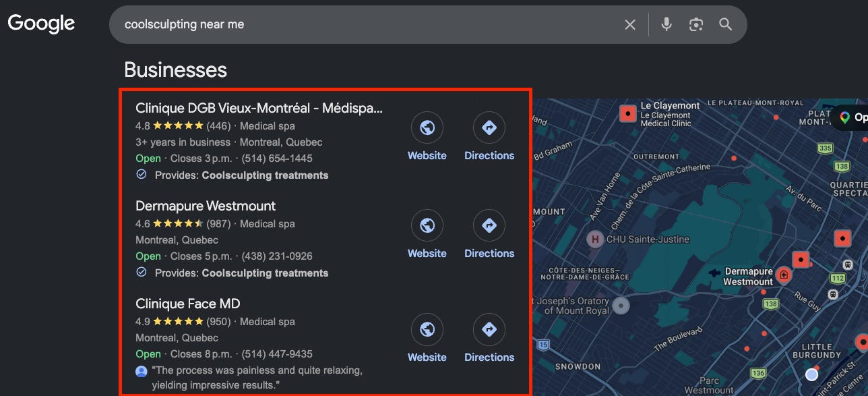868x396 pixels.
Task: Click "Closes 5 p.m." hours for Dermapure
Action: tap(201, 256)
